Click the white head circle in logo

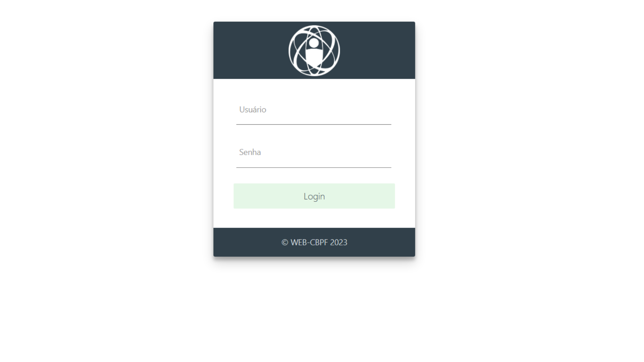click(314, 43)
